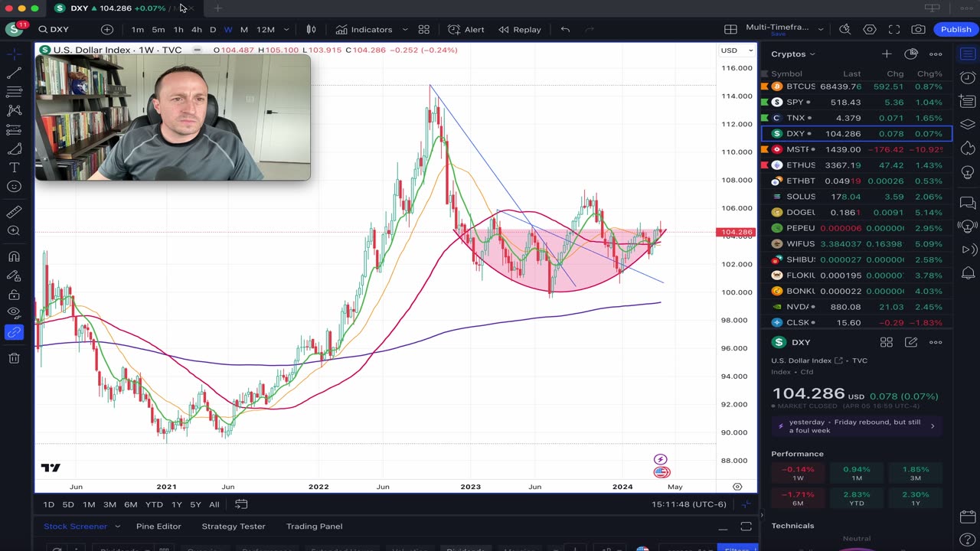Open the Alerts clock sidebar icon
Screen dimensions: 980x551
point(968,77)
